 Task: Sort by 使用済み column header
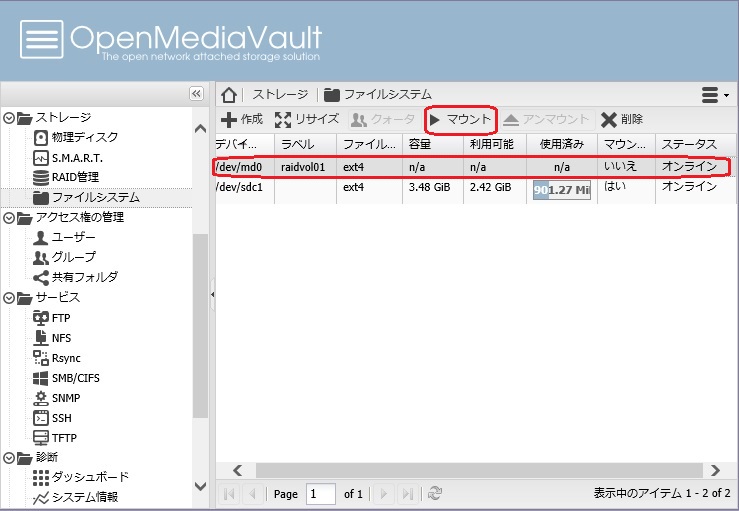[562, 144]
